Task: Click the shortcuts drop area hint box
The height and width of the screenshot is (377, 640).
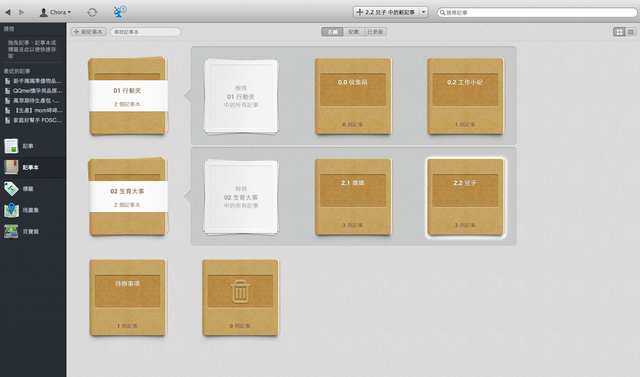Action: (33, 49)
